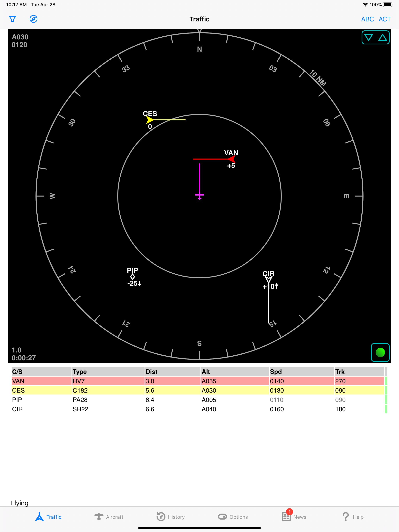Select the red VAN aircraft symbol
Viewport: 399px width, 532px height.
click(x=231, y=159)
